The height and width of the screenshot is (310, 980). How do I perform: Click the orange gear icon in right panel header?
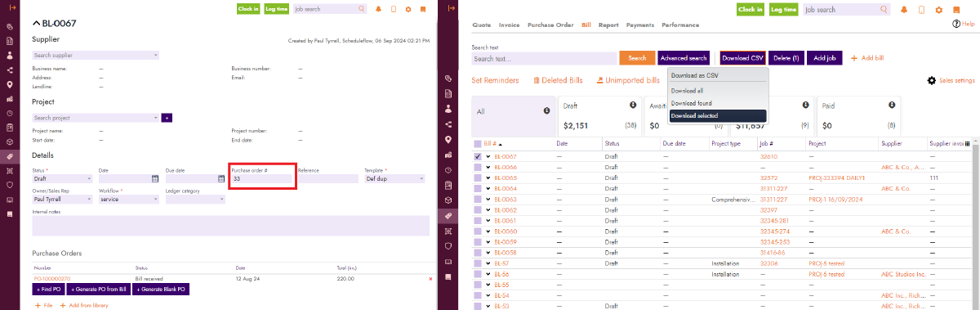(x=939, y=10)
